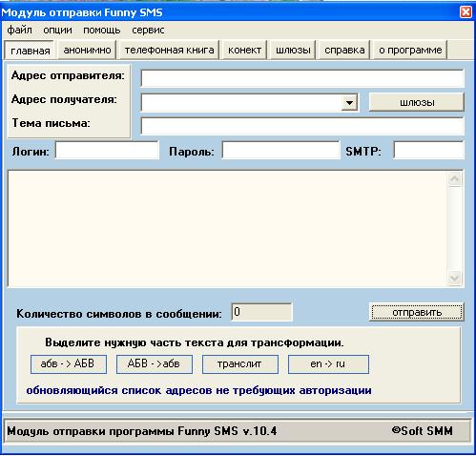Open the опции menu
Screen dimensions: 476x456
57,30
